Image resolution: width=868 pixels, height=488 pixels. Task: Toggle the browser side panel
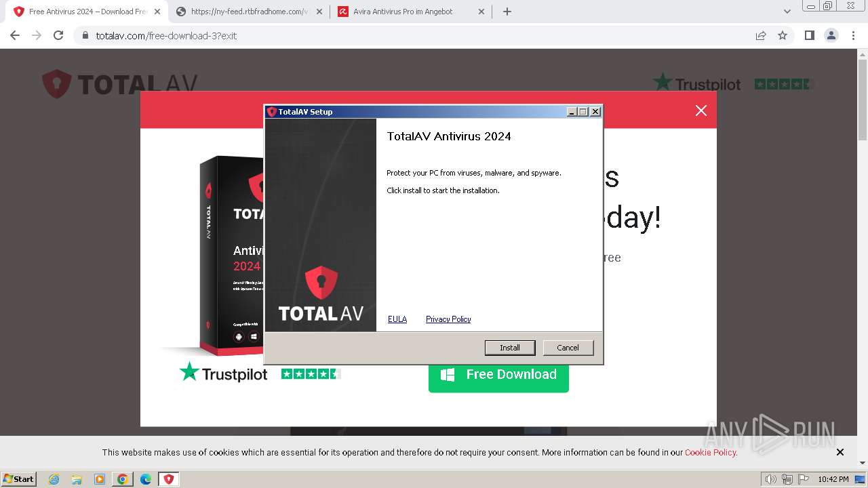[x=809, y=35]
